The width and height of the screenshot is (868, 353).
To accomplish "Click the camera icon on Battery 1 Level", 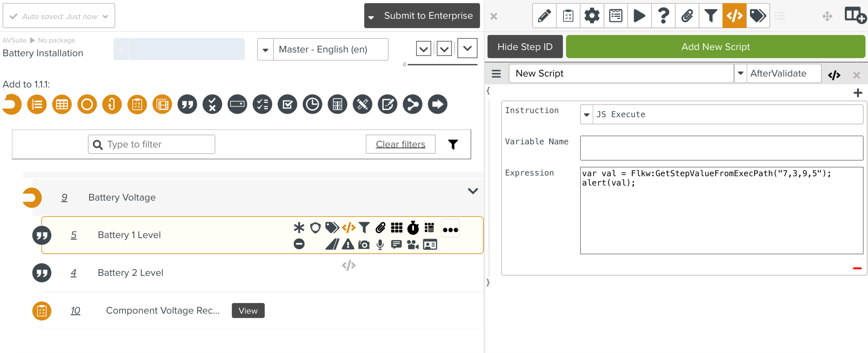I will [x=364, y=245].
